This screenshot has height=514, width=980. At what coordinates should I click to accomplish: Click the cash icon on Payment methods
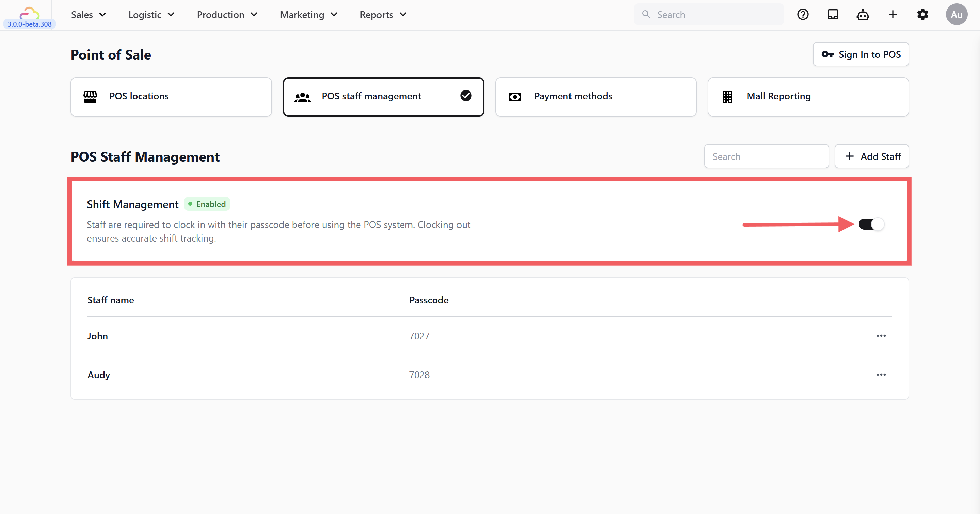coord(515,97)
